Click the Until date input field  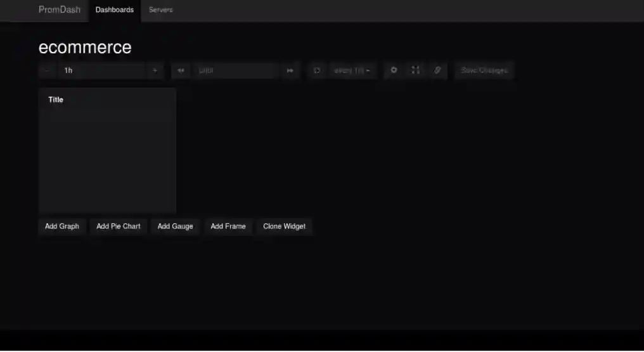click(235, 70)
